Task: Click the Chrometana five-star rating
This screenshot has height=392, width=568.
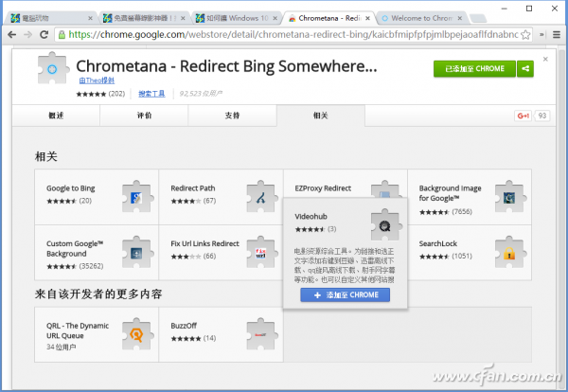Action: coord(91,94)
